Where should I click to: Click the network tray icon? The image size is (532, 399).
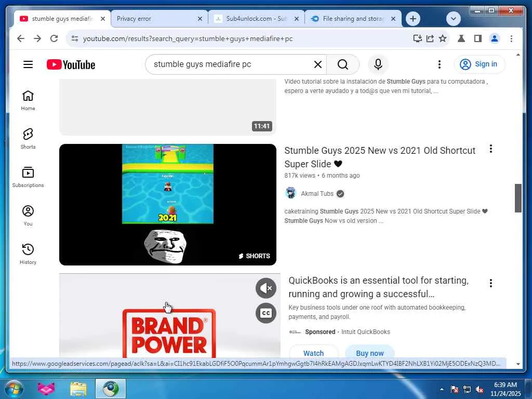click(x=467, y=389)
